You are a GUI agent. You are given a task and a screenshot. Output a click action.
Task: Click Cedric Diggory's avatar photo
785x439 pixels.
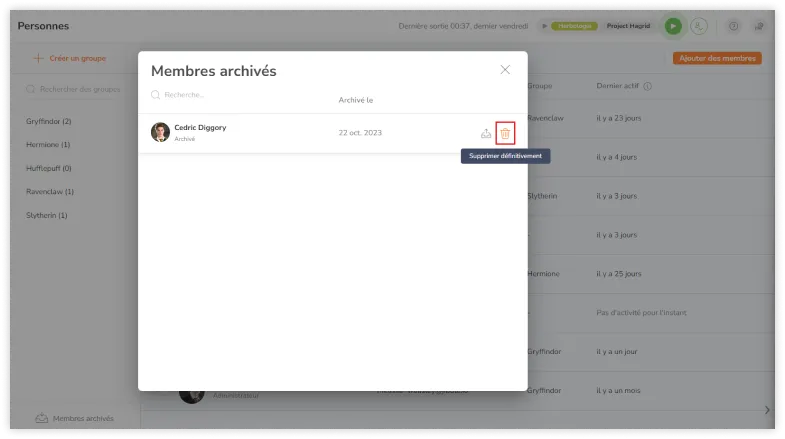tap(160, 132)
